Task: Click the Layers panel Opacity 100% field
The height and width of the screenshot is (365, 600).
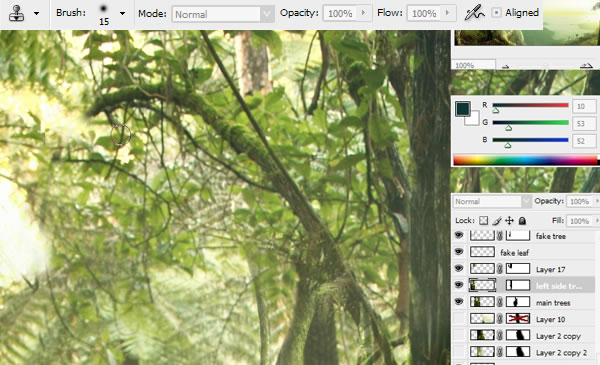Action: coord(579,201)
